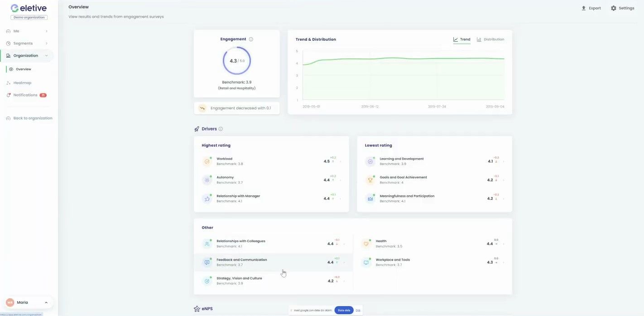Open the Settings button

(x=622, y=8)
